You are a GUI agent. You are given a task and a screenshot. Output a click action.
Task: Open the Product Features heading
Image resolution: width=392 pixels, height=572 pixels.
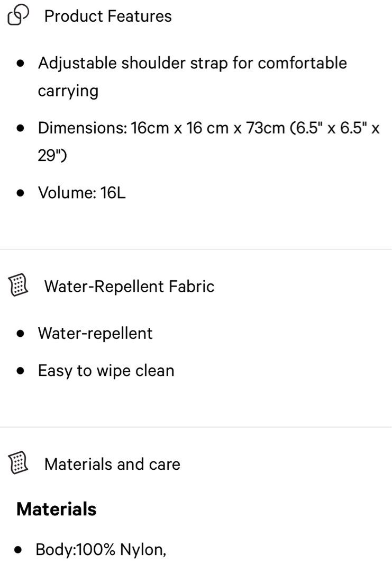click(x=108, y=16)
